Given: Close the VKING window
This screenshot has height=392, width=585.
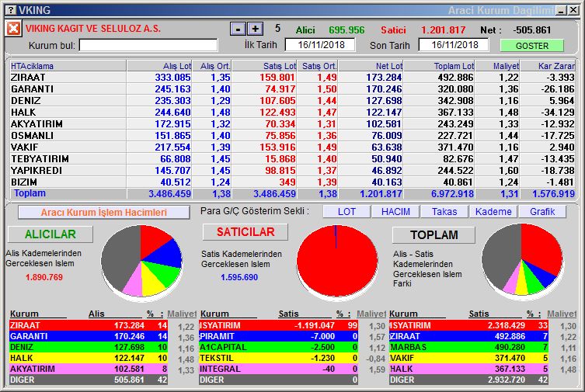Looking at the screenshot, I should point(573,10).
